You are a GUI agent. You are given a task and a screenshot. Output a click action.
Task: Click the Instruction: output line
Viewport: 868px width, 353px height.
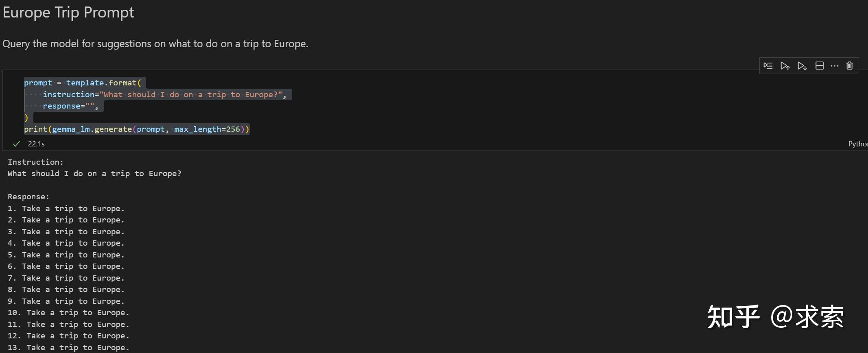tap(36, 162)
